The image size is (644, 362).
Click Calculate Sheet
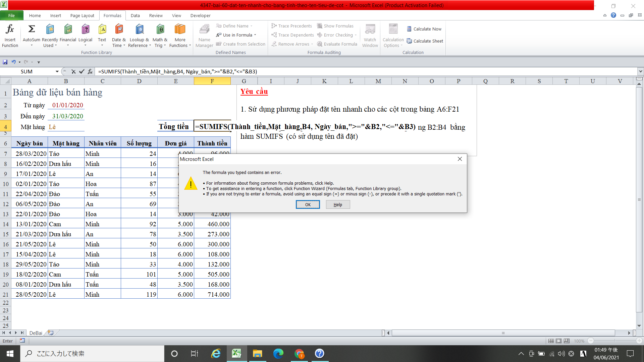coord(425,41)
